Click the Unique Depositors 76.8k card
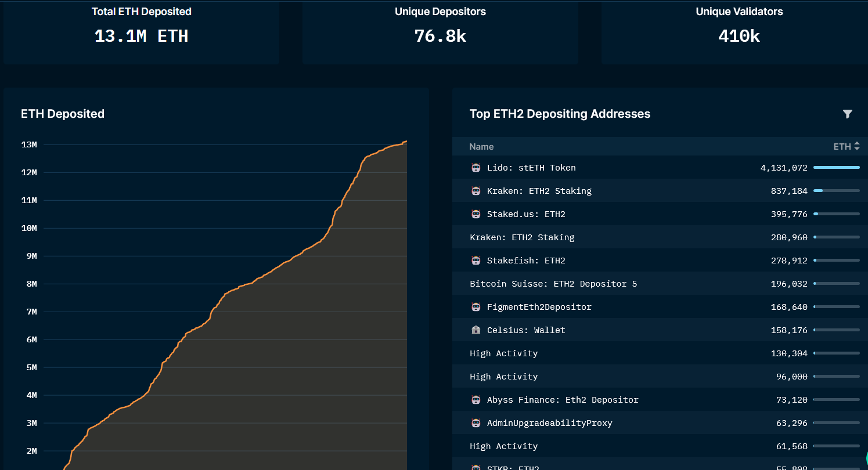This screenshot has width=868, height=470. pyautogui.click(x=440, y=32)
